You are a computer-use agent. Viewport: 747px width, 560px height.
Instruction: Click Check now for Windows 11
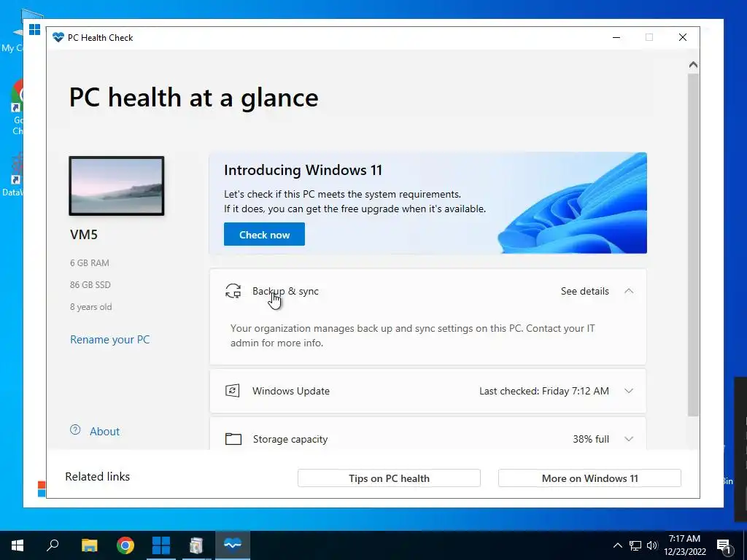264,234
